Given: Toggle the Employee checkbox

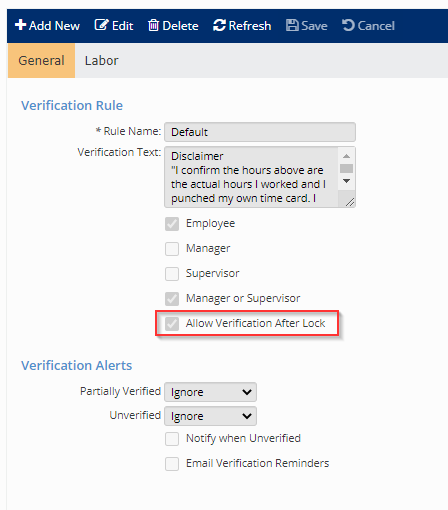Looking at the screenshot, I should click(172, 224).
